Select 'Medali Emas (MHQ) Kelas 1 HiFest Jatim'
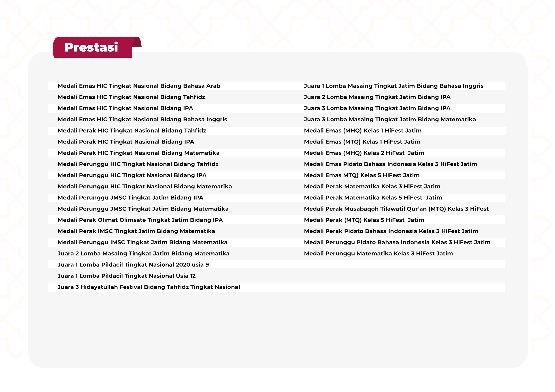 tap(363, 131)
